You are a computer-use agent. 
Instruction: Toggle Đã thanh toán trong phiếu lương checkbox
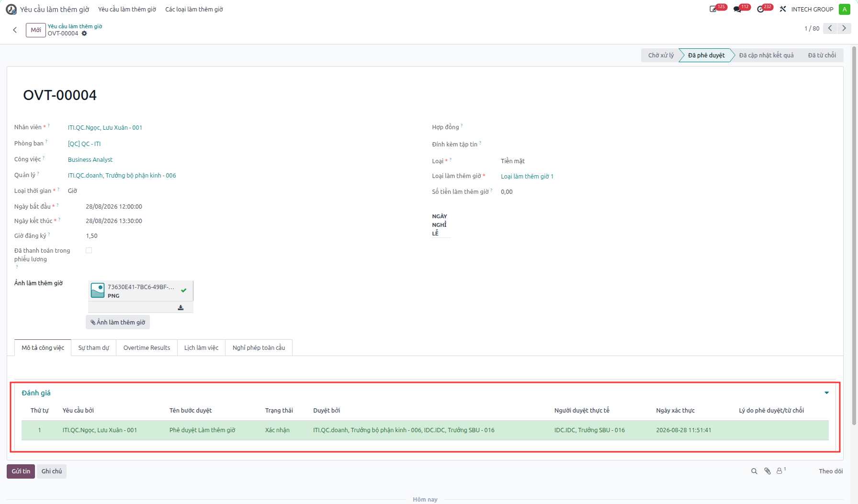[89, 250]
